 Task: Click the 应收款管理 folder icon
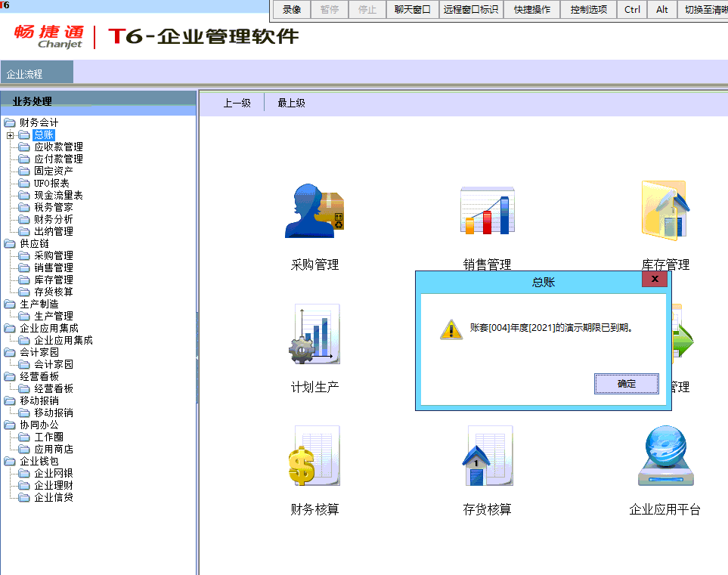(24, 147)
